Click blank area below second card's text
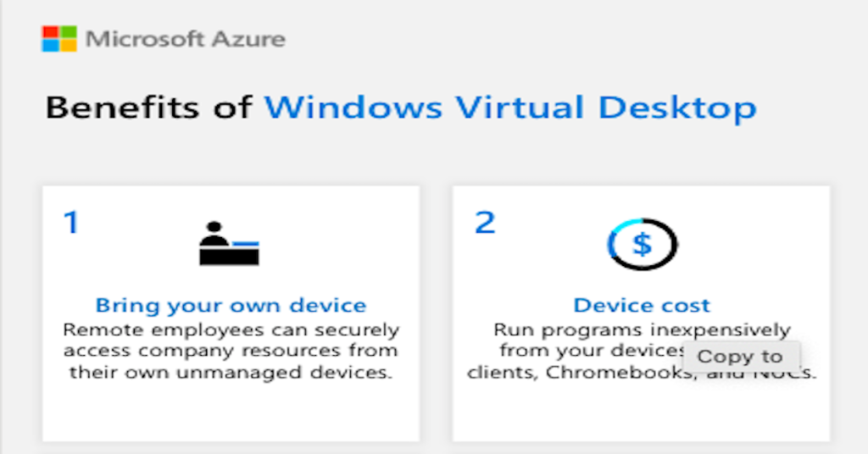This screenshot has width=868, height=454. 642,412
